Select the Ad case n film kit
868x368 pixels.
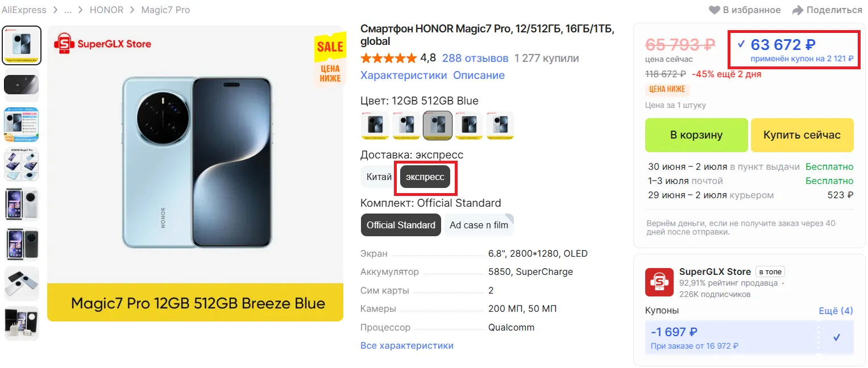click(x=479, y=225)
